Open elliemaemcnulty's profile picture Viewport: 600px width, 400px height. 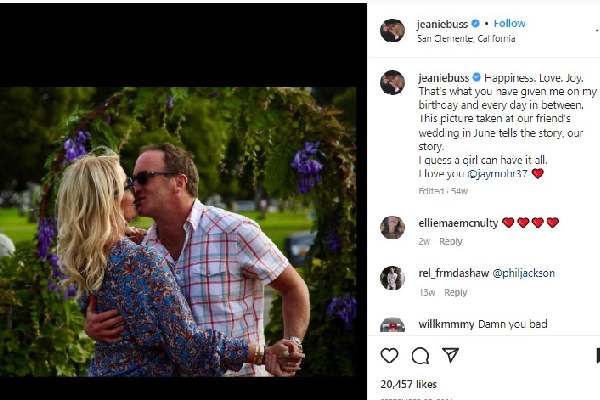pos(392,227)
